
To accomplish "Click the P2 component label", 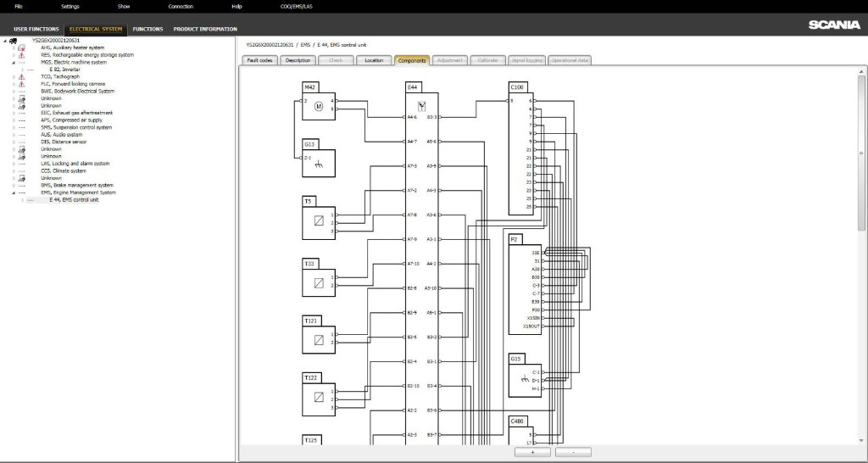I will (515, 239).
